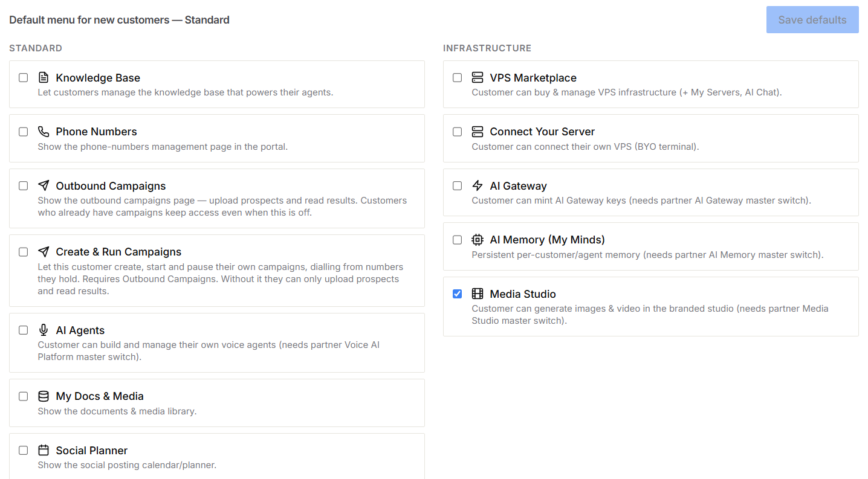Check the Connect Your Server checkbox
Image resolution: width=868 pixels, height=479 pixels.
[457, 132]
